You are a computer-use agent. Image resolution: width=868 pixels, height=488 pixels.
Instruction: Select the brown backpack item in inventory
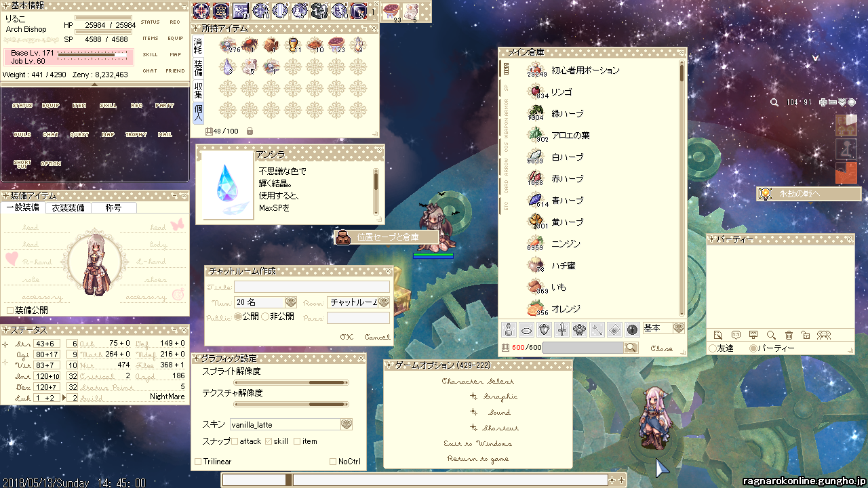pos(271,45)
